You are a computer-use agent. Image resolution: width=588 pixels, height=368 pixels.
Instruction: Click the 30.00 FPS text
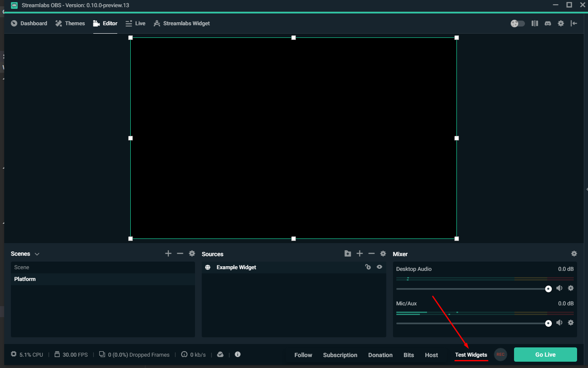(75, 355)
